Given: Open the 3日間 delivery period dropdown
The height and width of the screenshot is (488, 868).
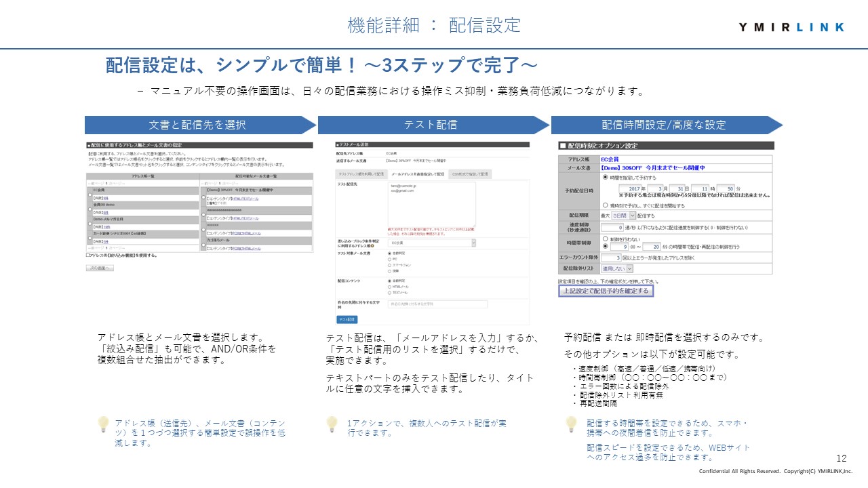Looking at the screenshot, I should (x=624, y=216).
